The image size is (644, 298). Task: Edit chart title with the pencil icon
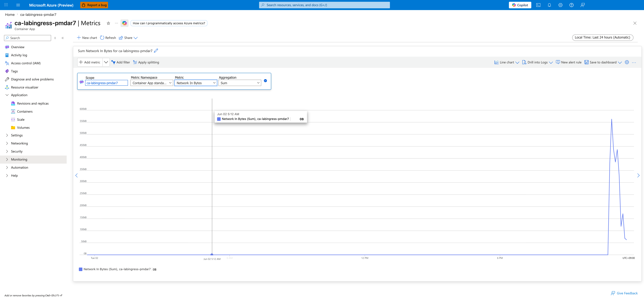156,51
